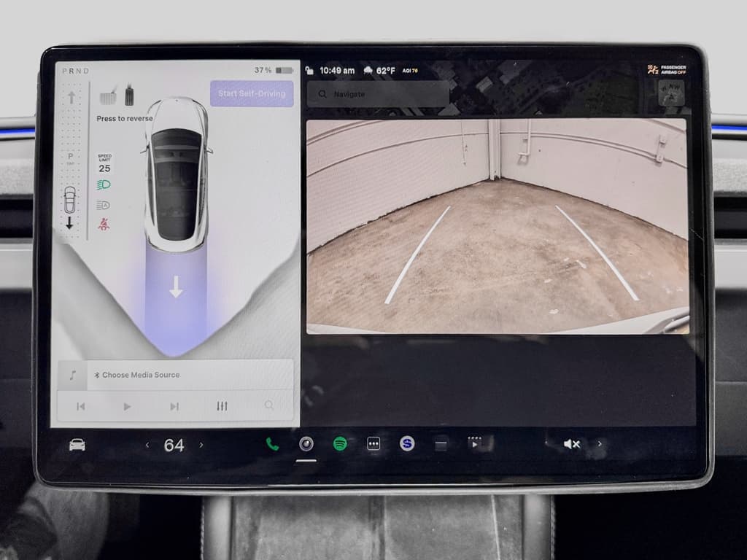Tap the media search magnifier icon
Image resolution: width=747 pixels, height=560 pixels.
click(x=268, y=406)
